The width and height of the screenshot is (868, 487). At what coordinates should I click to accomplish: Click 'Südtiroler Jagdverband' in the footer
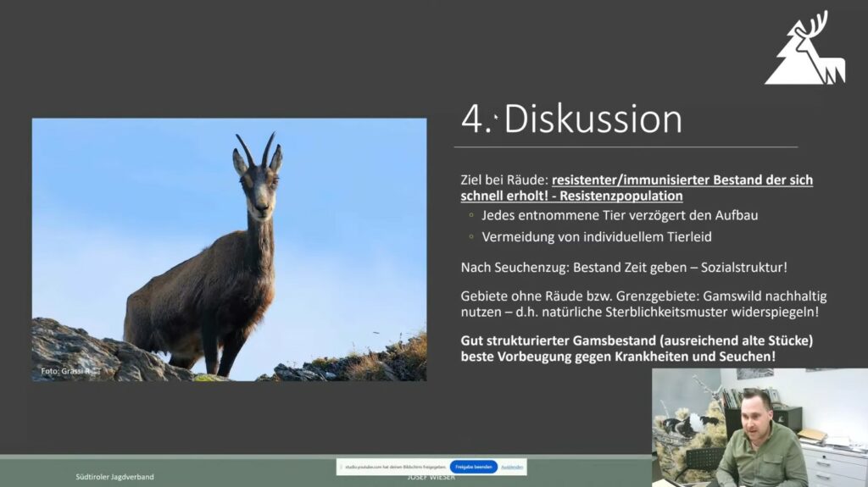(x=115, y=477)
